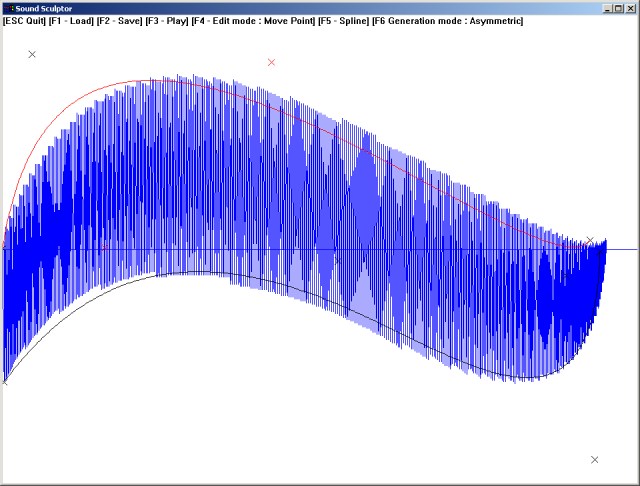Image resolution: width=640 pixels, height=486 pixels.
Task: Click the [F1 - Load] label
Action: point(71,21)
